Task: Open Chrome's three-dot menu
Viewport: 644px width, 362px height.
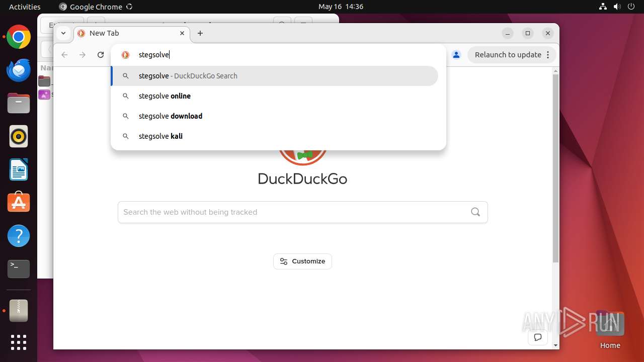Action: pos(548,55)
